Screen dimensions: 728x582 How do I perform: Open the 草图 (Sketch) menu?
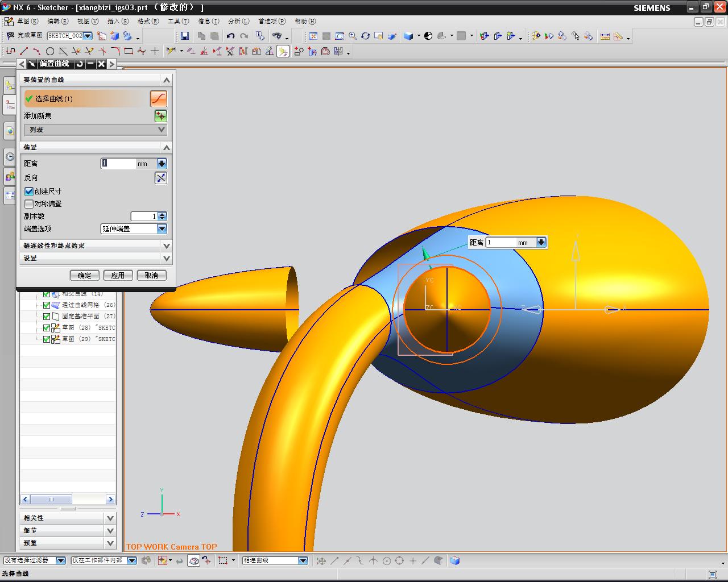click(x=27, y=22)
